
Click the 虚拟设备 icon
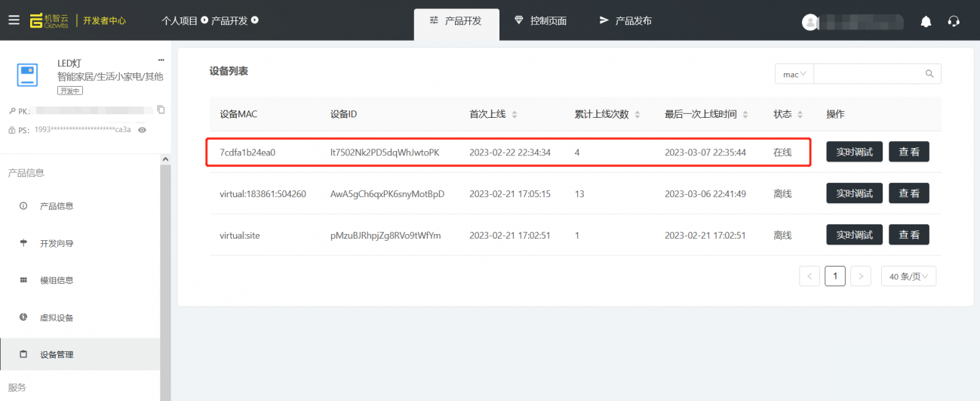tap(23, 317)
